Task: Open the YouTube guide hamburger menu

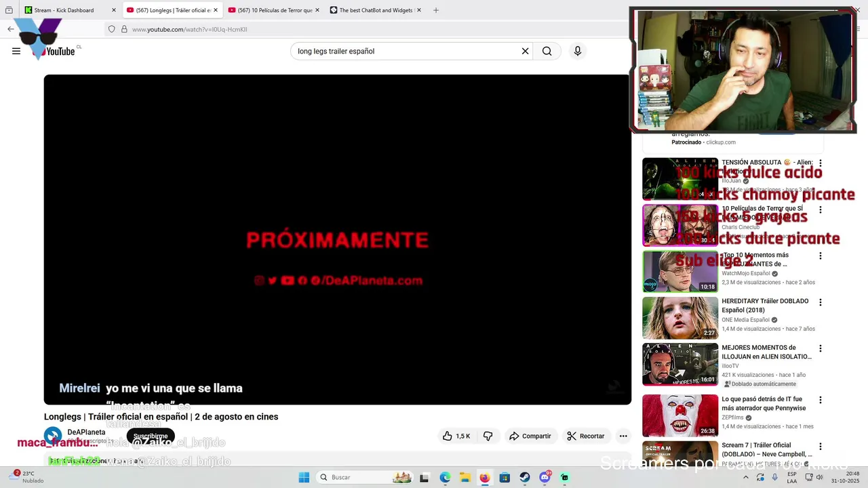Action: coord(16,51)
